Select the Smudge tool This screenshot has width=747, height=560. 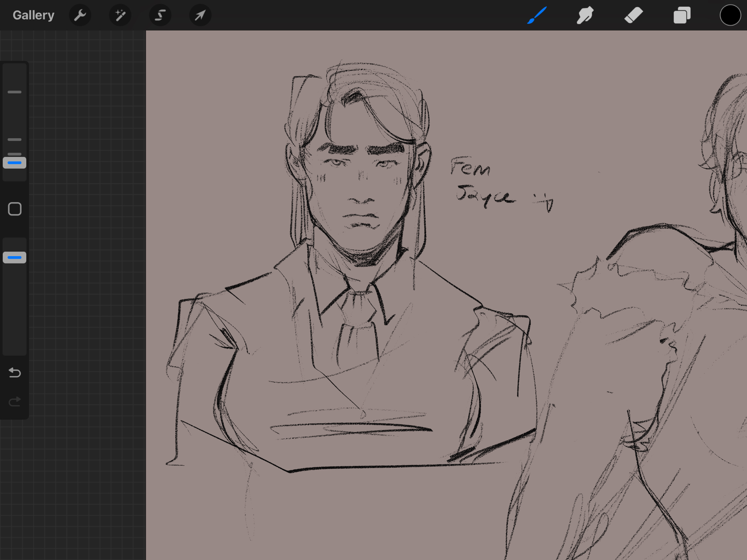coord(585,15)
